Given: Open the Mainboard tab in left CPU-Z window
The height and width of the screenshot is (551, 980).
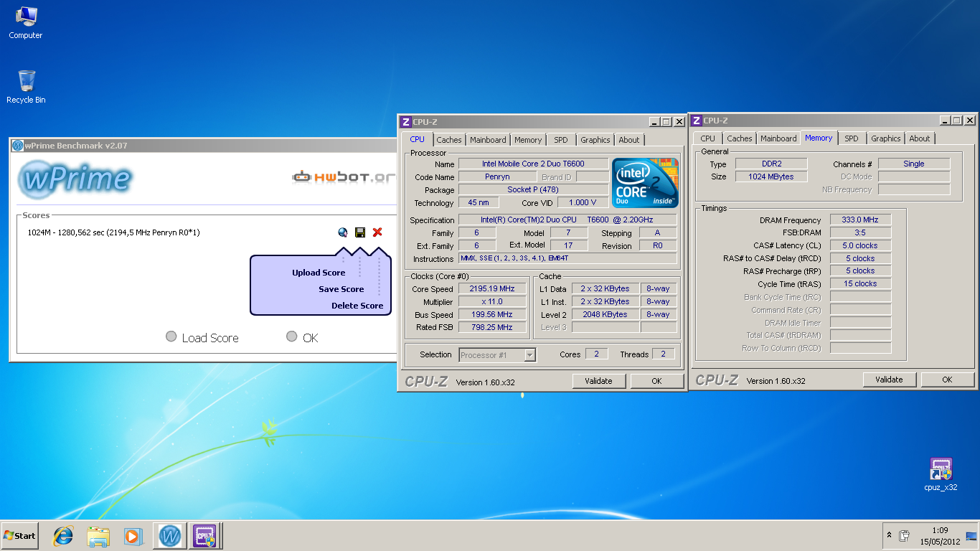Looking at the screenshot, I should tap(488, 140).
